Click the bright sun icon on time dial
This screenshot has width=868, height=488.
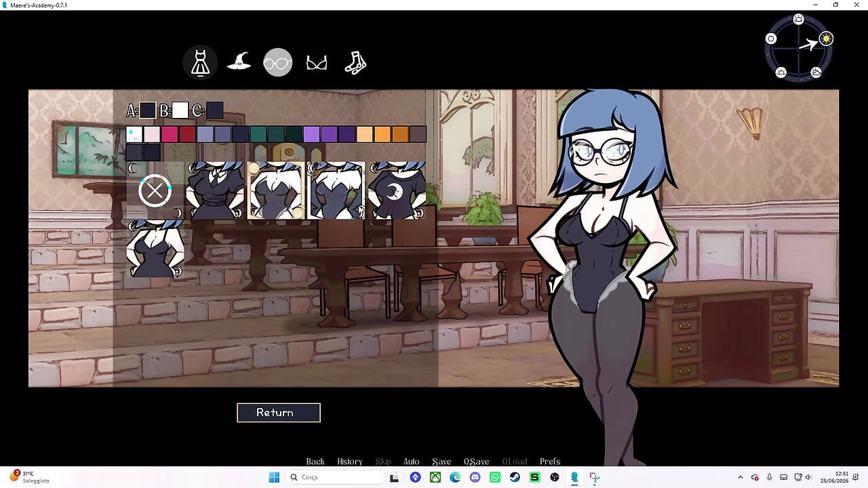tap(825, 39)
